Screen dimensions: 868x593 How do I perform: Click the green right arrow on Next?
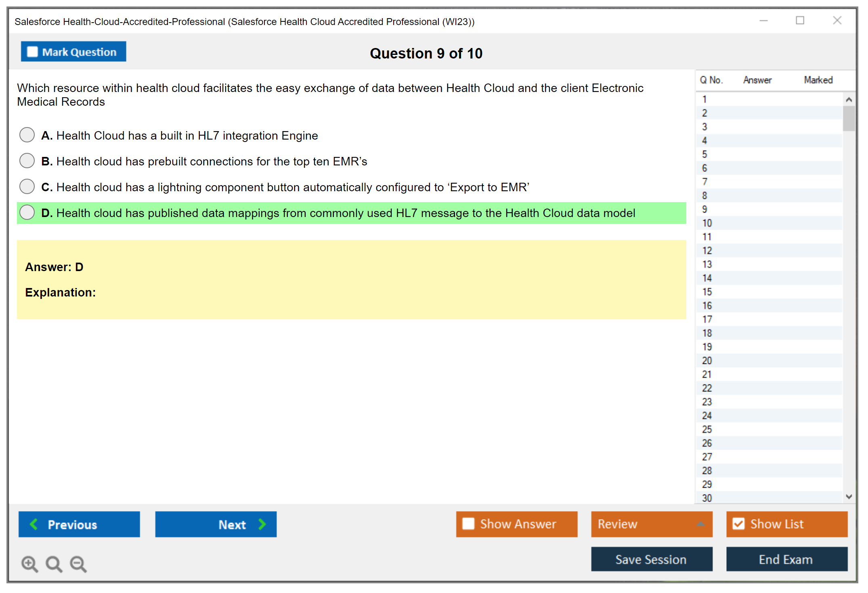pyautogui.click(x=262, y=524)
